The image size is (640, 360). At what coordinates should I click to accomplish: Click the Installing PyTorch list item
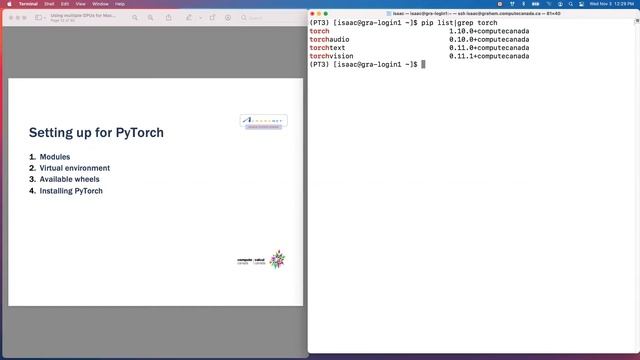71,191
